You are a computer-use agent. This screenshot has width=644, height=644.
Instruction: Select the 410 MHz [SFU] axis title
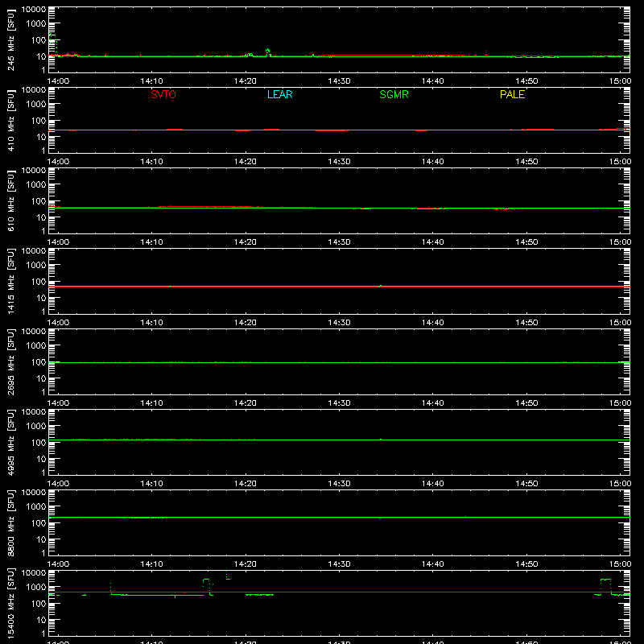tap(10, 120)
